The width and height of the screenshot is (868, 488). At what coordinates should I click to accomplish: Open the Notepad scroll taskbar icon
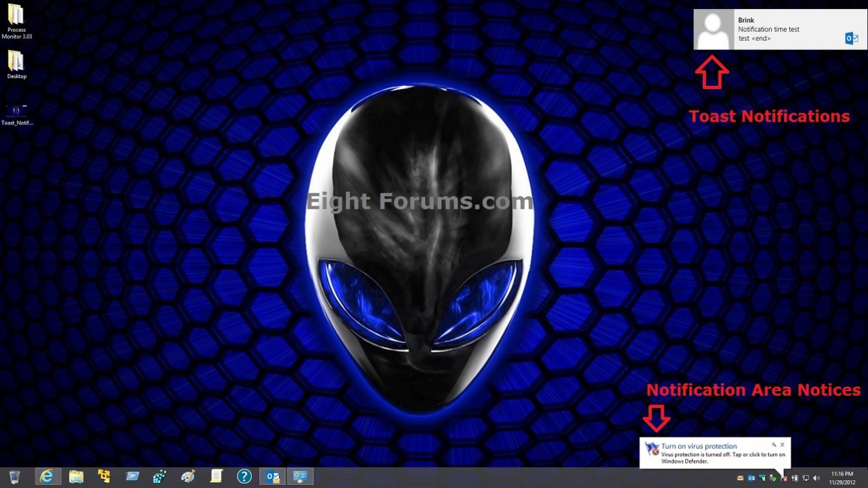pos(216,476)
